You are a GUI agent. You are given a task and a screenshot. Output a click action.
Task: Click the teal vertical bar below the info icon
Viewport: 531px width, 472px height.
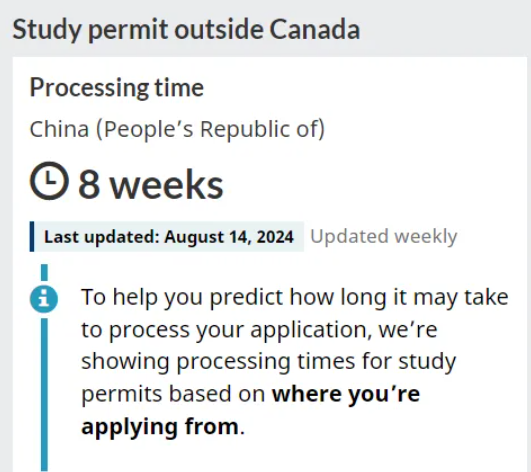point(44,395)
